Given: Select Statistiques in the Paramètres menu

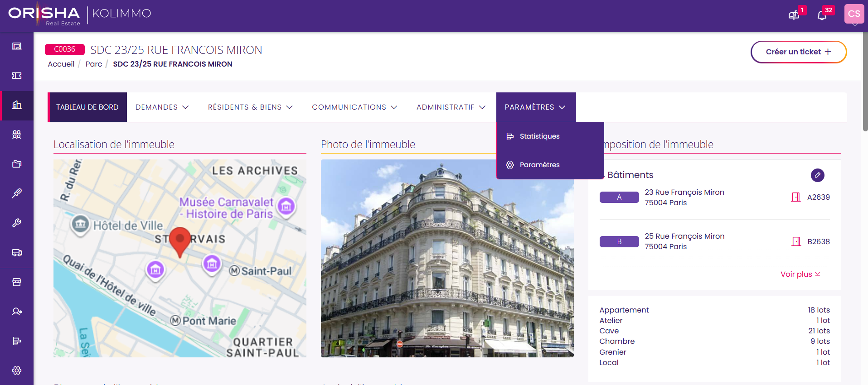Looking at the screenshot, I should coord(550,136).
